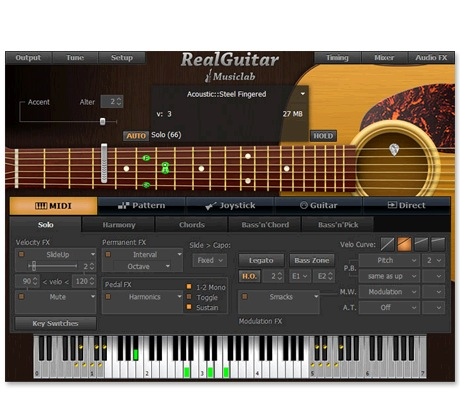460x416 pixels.
Task: Open the aftertouch Off dropdown
Action: coord(389,308)
